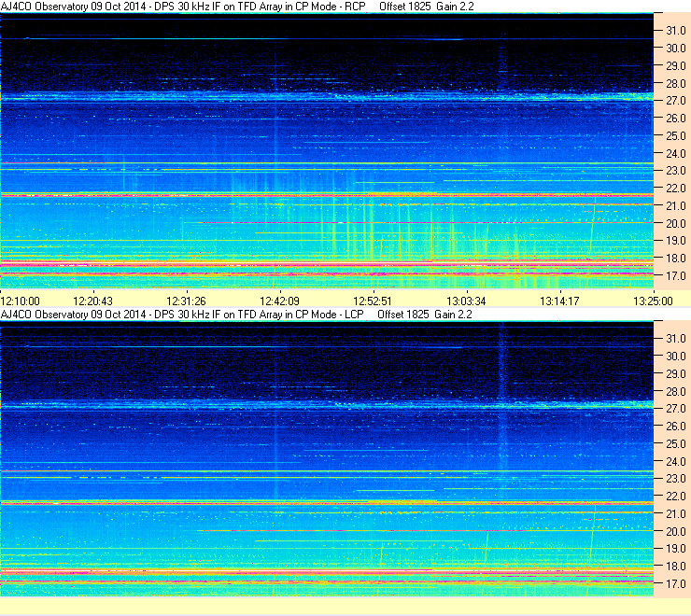Viewport: 691px width, 616px height.
Task: Select the 26.0 frequency label in LCP panel
Action: 675,426
